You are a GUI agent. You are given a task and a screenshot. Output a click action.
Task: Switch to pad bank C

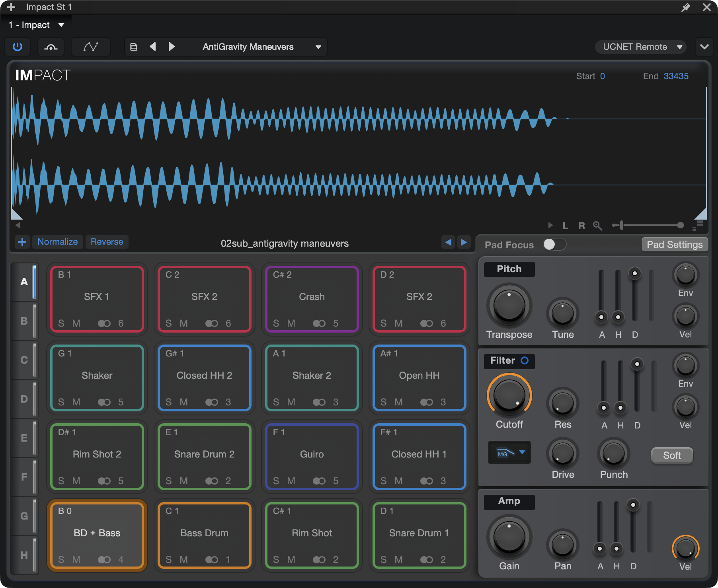click(24, 360)
